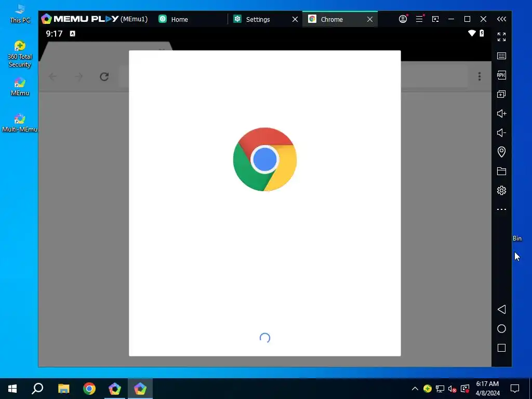Open This PC desktop shortcut
Viewport: 532px width, 399px height.
(x=20, y=14)
